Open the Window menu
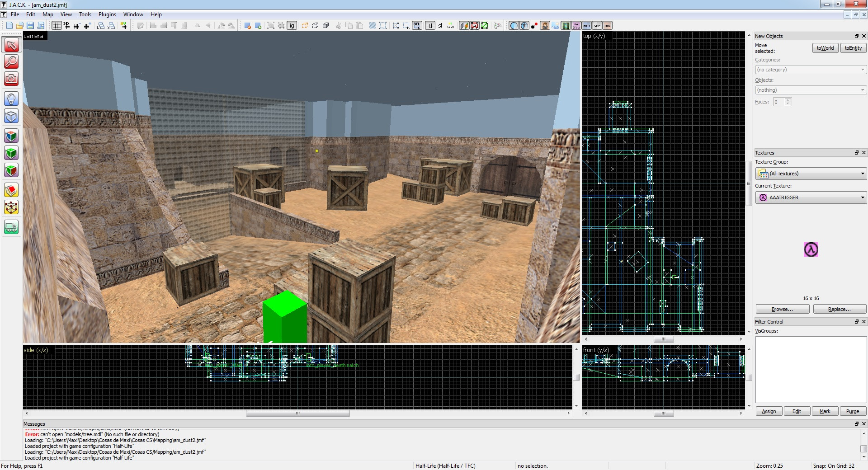Image resolution: width=868 pixels, height=470 pixels. tap(133, 14)
